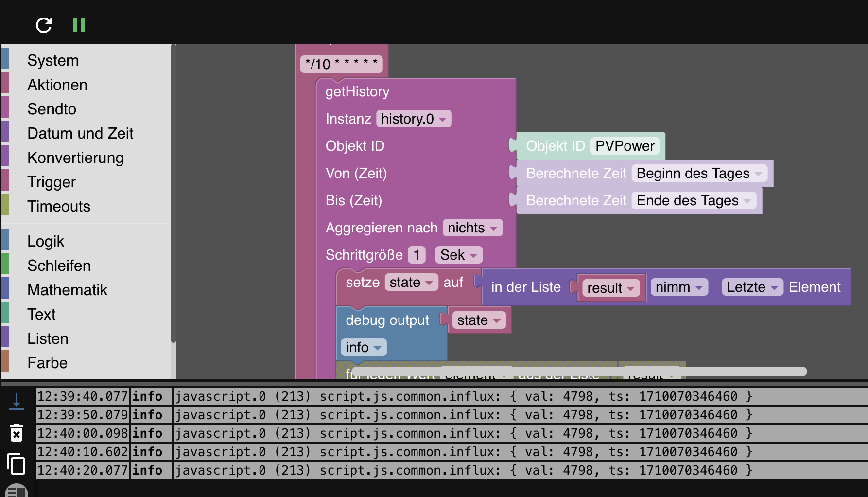Select the Trigger block category
The image size is (868, 497).
pyautogui.click(x=52, y=182)
